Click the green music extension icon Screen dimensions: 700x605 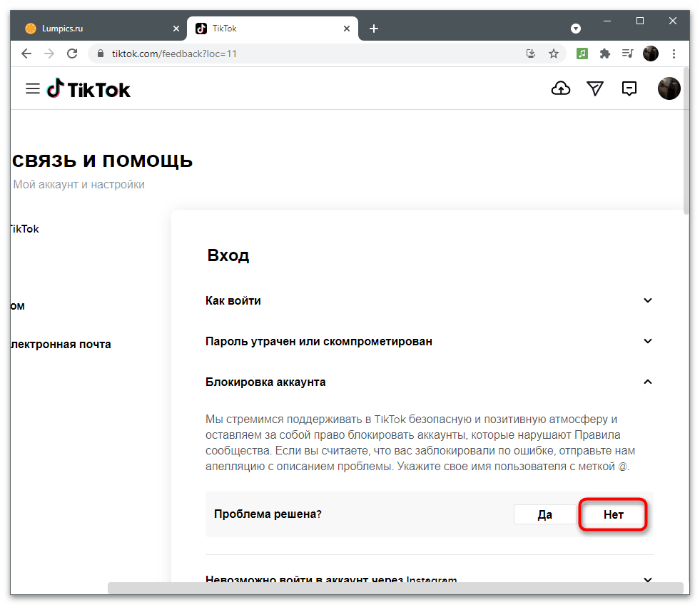582,54
